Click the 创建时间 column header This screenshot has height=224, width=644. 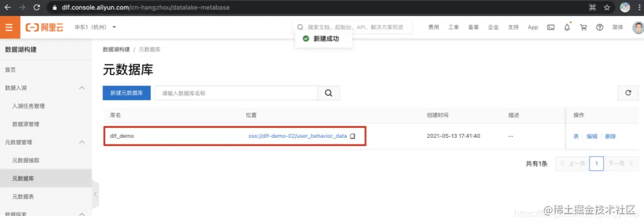pos(437,115)
